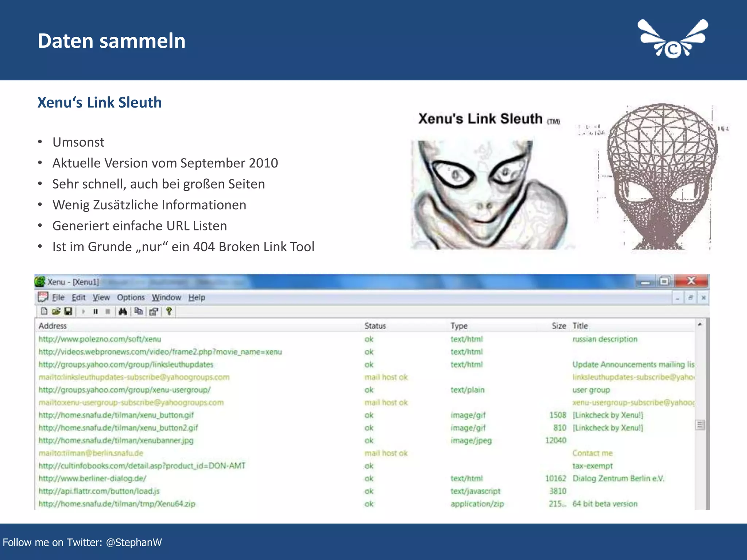Click the 'Contact me' title cell
747x560 pixels.
pos(592,453)
